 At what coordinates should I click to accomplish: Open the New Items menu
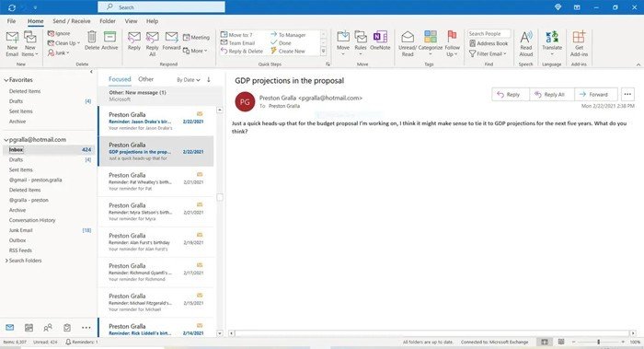29,43
